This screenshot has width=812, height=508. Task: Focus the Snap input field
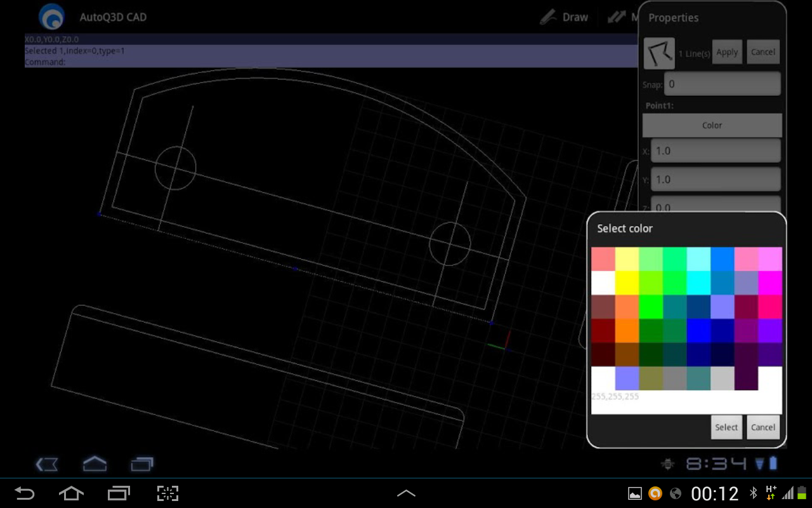point(723,84)
